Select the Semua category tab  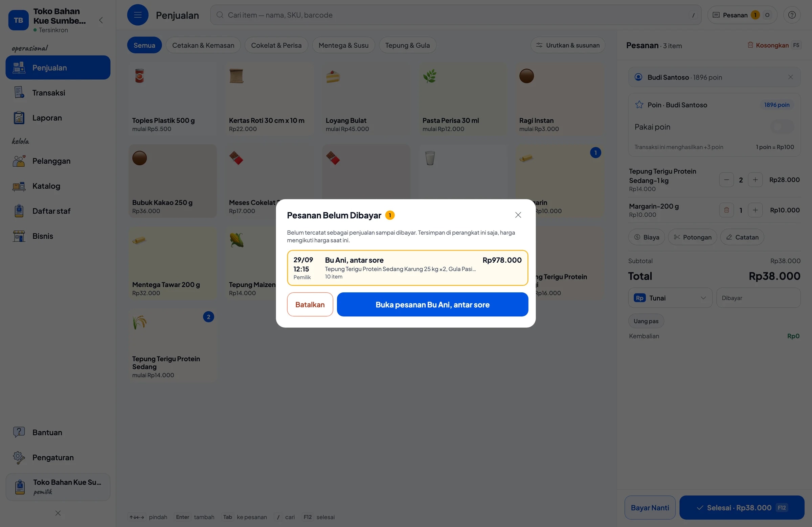point(144,45)
